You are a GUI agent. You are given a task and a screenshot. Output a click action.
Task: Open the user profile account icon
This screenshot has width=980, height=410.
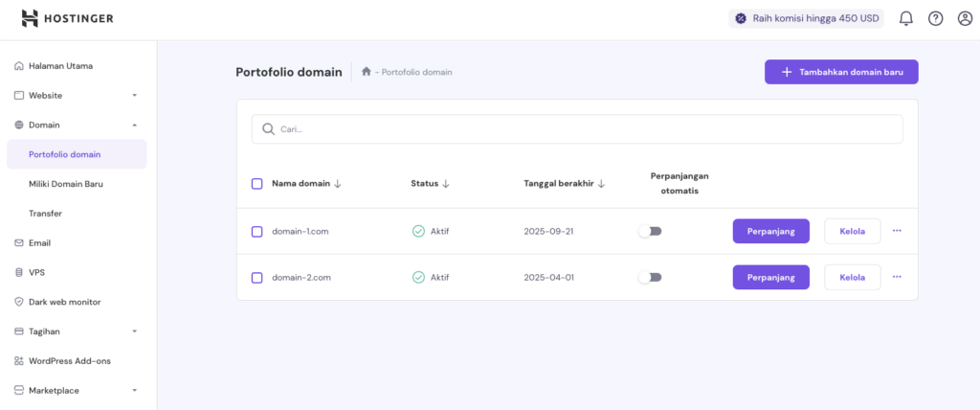coord(964,18)
